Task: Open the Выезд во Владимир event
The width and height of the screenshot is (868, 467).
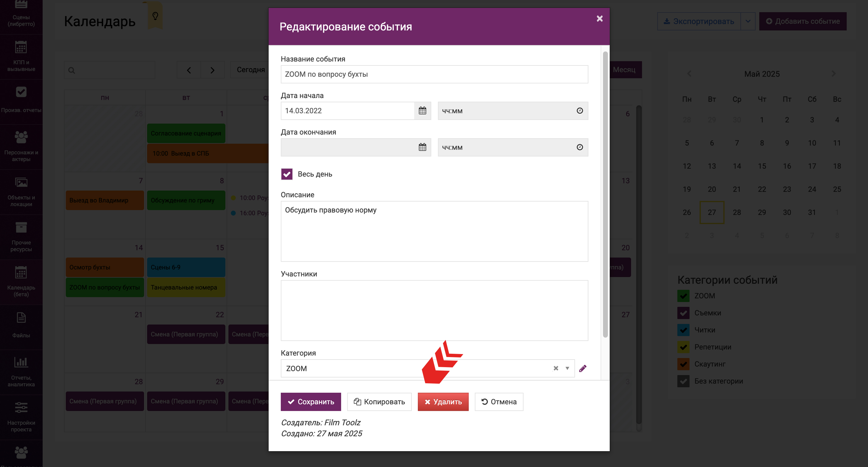Action: click(105, 200)
